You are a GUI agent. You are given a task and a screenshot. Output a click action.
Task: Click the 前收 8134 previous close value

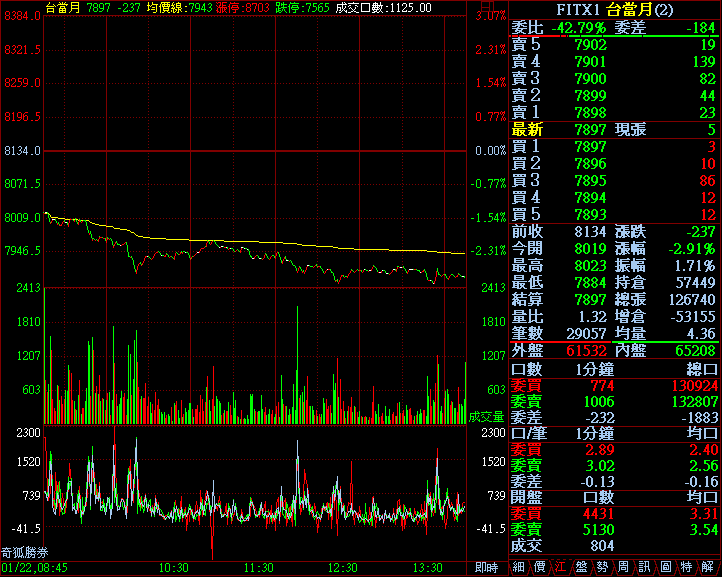click(x=591, y=232)
